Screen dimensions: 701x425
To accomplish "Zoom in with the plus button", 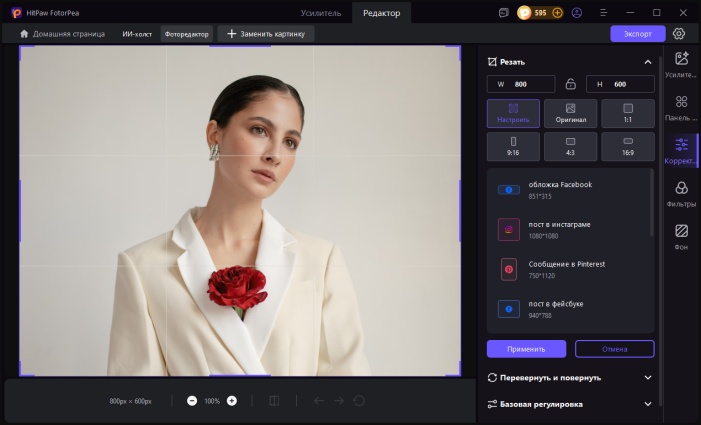I will 232,401.
